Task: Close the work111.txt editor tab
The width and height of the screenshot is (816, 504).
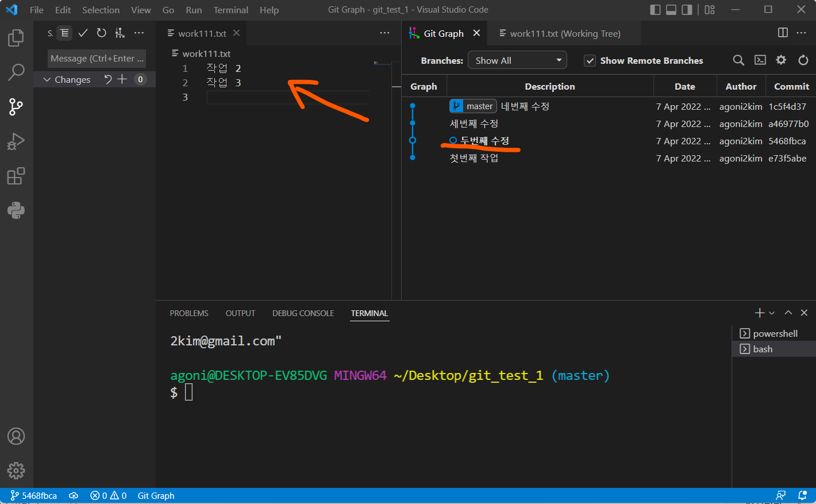Action: [236, 33]
